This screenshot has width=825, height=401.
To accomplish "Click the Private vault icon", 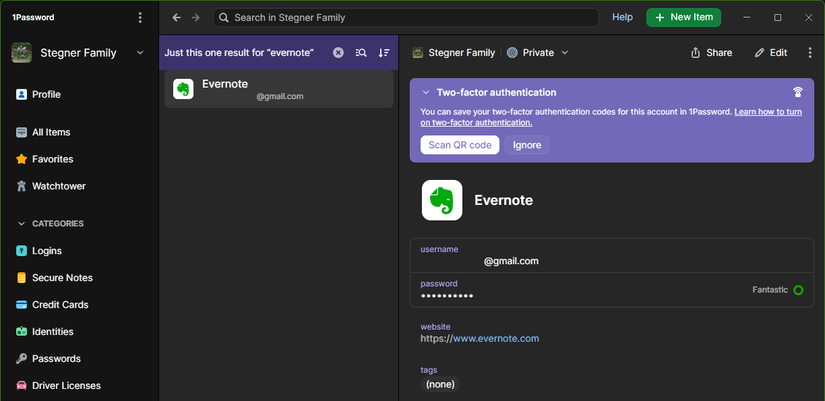I will (512, 53).
